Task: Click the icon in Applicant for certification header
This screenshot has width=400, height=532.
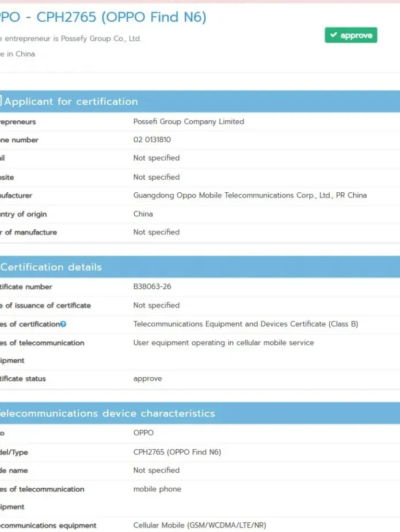Action: click(x=1, y=101)
